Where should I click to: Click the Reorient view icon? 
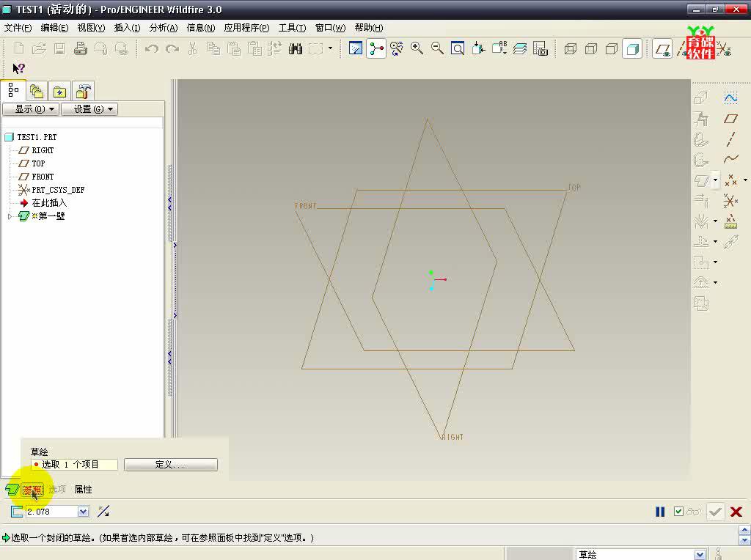[478, 48]
